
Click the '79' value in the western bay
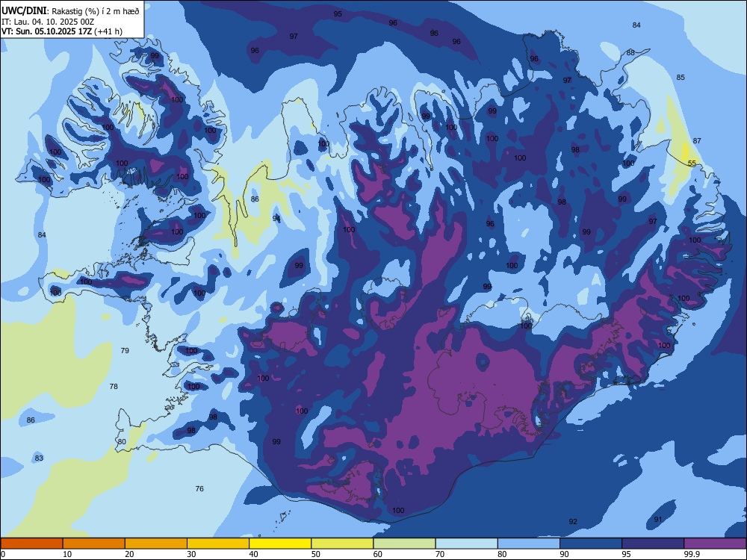[125, 351]
